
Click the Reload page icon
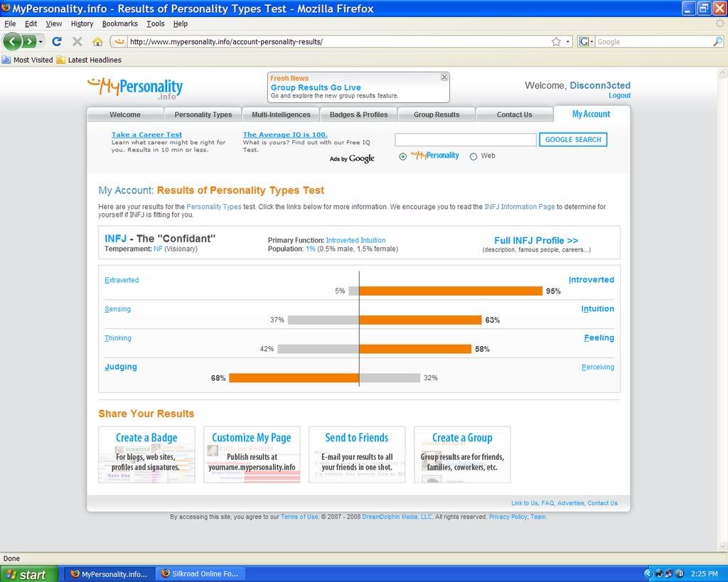pyautogui.click(x=57, y=41)
